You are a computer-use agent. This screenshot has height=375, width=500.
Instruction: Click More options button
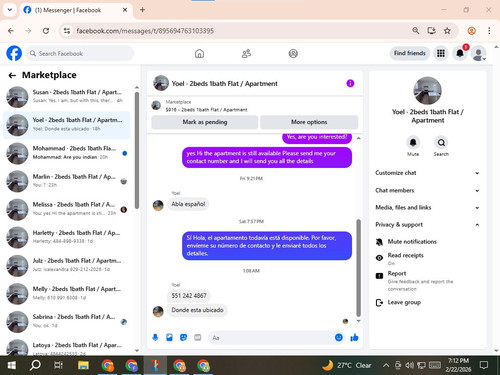309,122
